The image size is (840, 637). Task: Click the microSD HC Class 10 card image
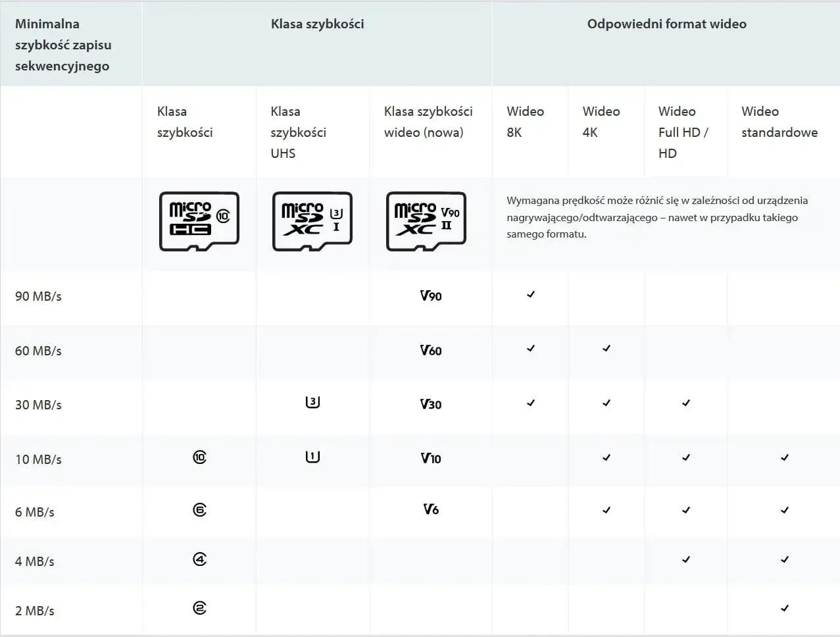199,222
